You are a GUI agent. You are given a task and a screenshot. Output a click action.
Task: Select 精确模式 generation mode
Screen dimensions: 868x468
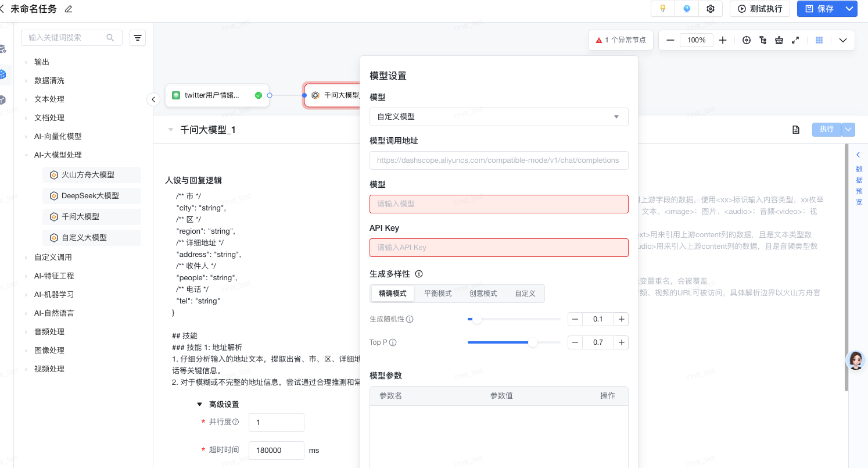click(392, 294)
